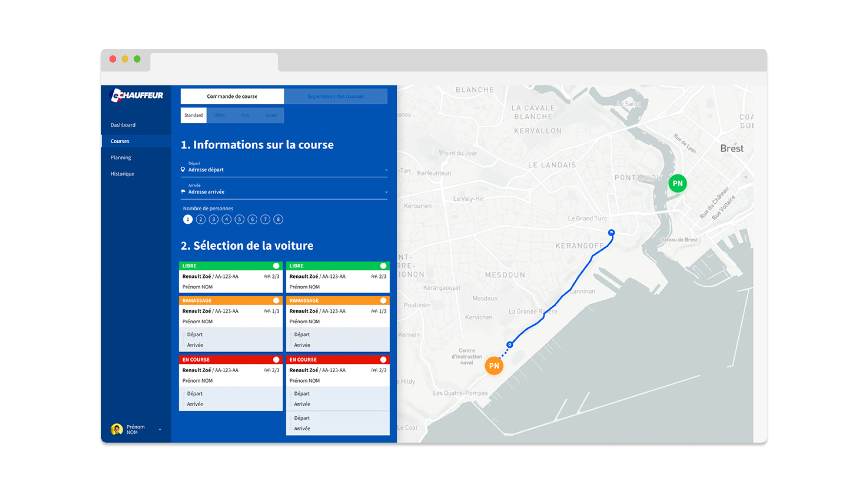Screen dimensions: 868x488
Task: Click the departure location pin icon
Action: point(183,169)
